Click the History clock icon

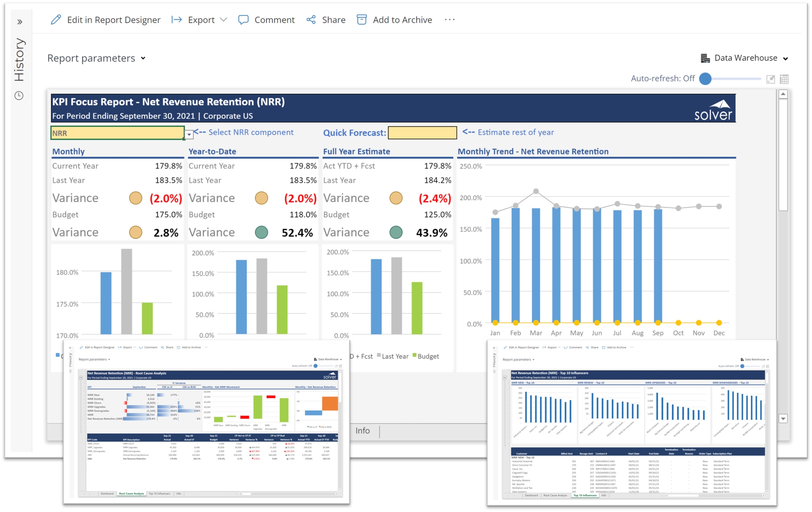19,96
